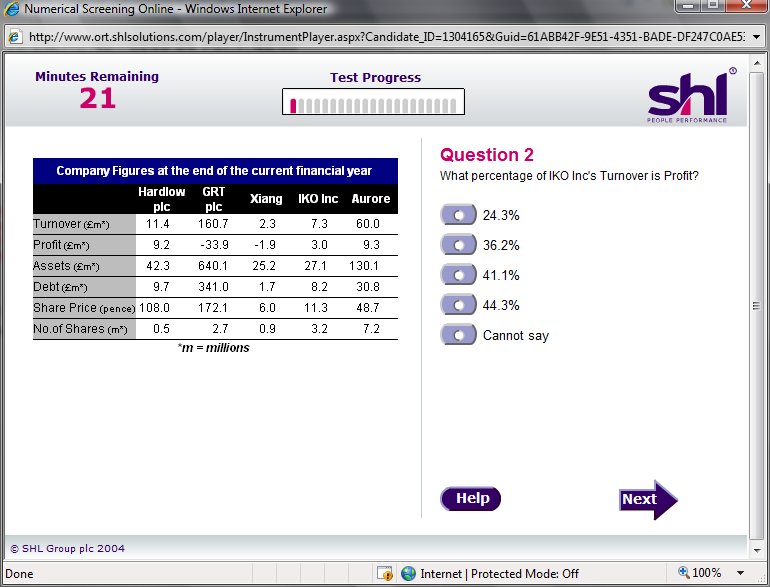Click the Assets row label
The width and height of the screenshot is (770, 587).
point(66,266)
